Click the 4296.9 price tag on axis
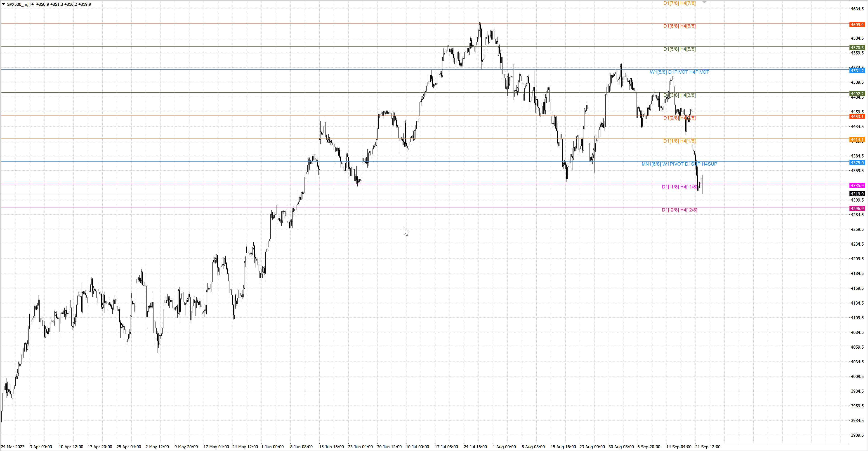Viewport: 868px width, 451px height. point(857,209)
